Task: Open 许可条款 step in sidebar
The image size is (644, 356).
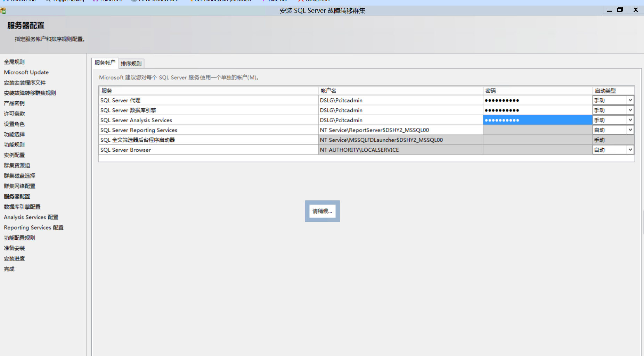Action: (x=14, y=114)
